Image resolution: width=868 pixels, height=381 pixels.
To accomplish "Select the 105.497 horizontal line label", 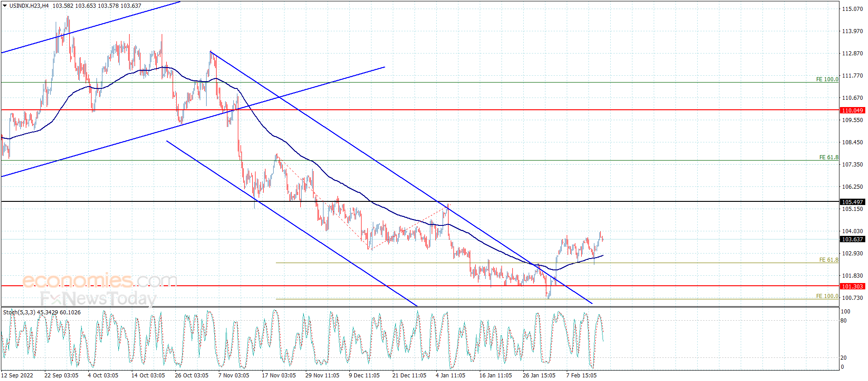I will pos(852,202).
